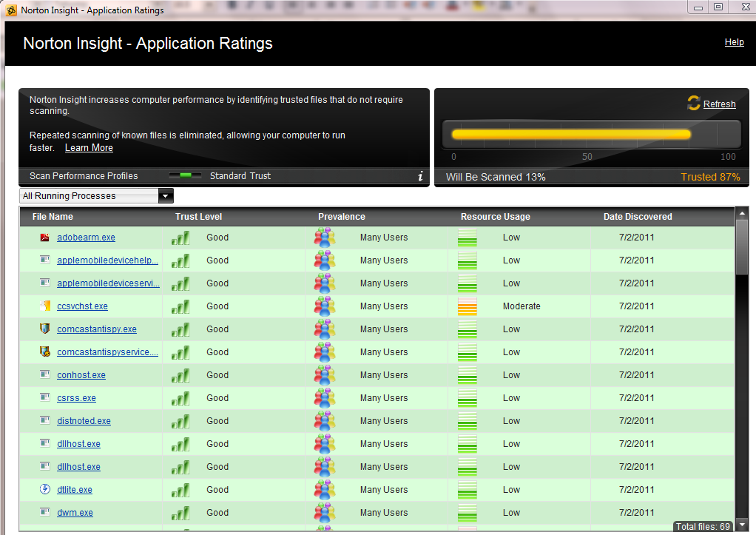Click the ccsvchst.exe yellow file icon
Screen dimensions: 756x535
point(44,306)
